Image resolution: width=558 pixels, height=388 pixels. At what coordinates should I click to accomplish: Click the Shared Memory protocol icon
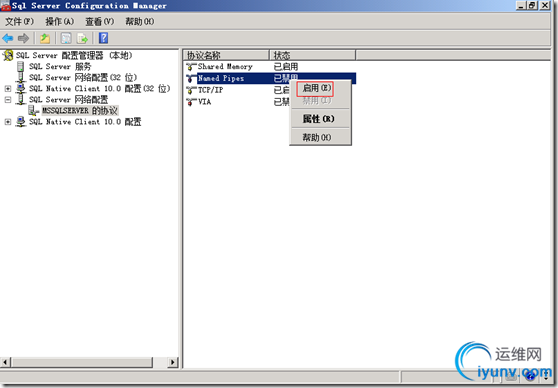click(191, 67)
